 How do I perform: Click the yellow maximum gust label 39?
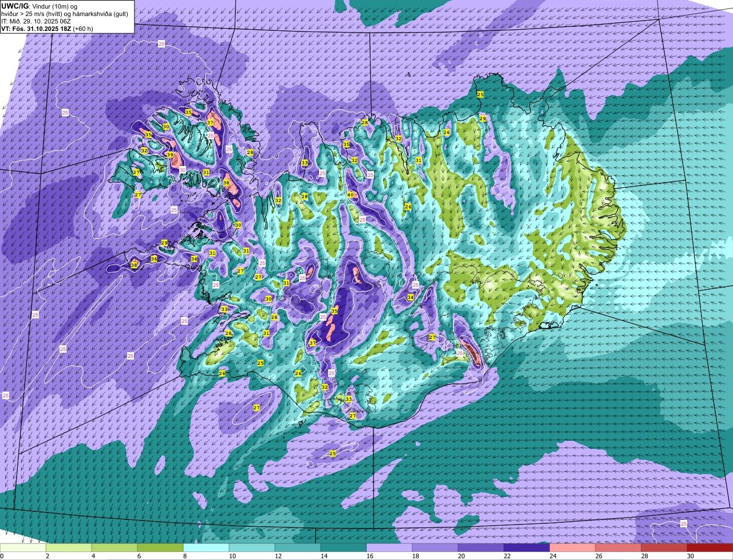coord(170,155)
